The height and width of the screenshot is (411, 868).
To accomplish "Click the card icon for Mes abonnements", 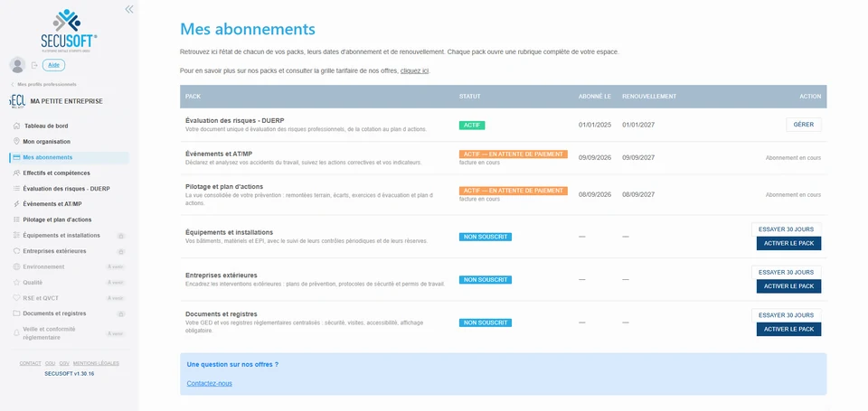I will point(16,157).
